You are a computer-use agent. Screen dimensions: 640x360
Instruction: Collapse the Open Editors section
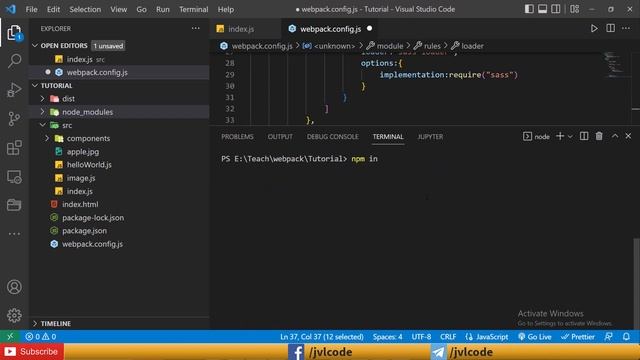click(35, 46)
